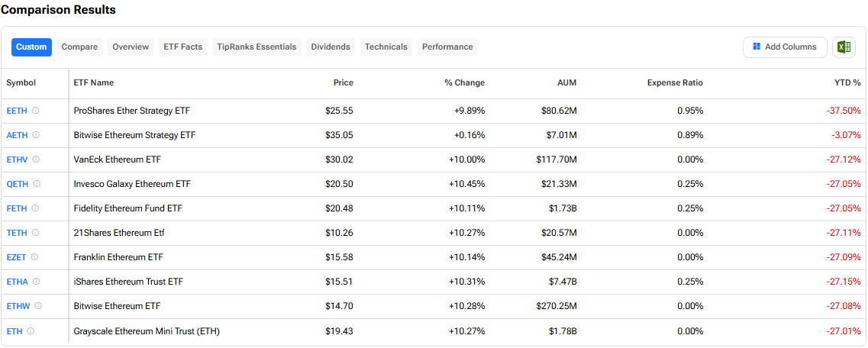
Task: Open the ETF Facts tab
Action: point(183,47)
